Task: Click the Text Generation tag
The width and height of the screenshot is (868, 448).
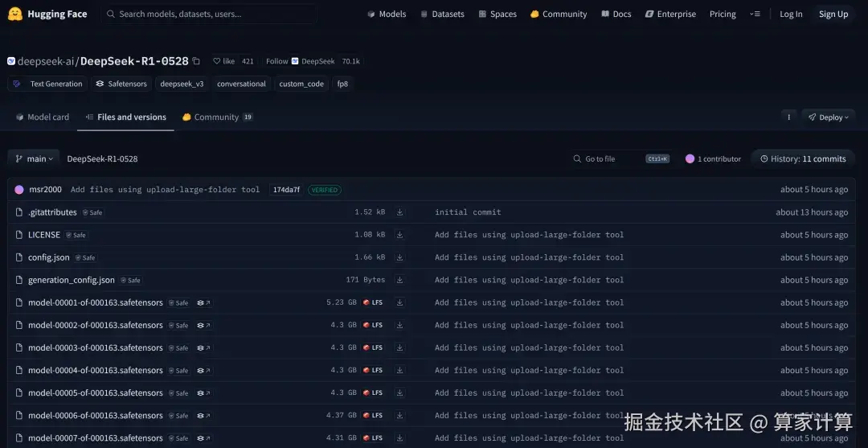Action: [47, 84]
